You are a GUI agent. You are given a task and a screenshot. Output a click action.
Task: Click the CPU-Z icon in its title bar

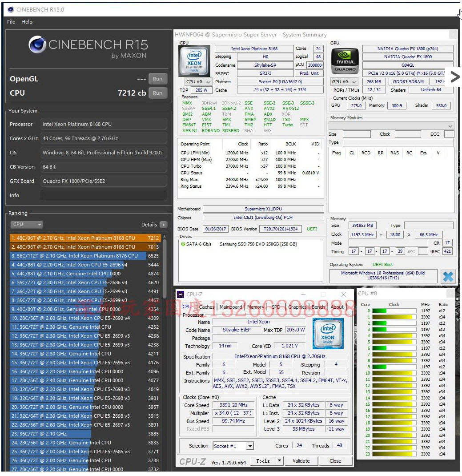pos(181,294)
